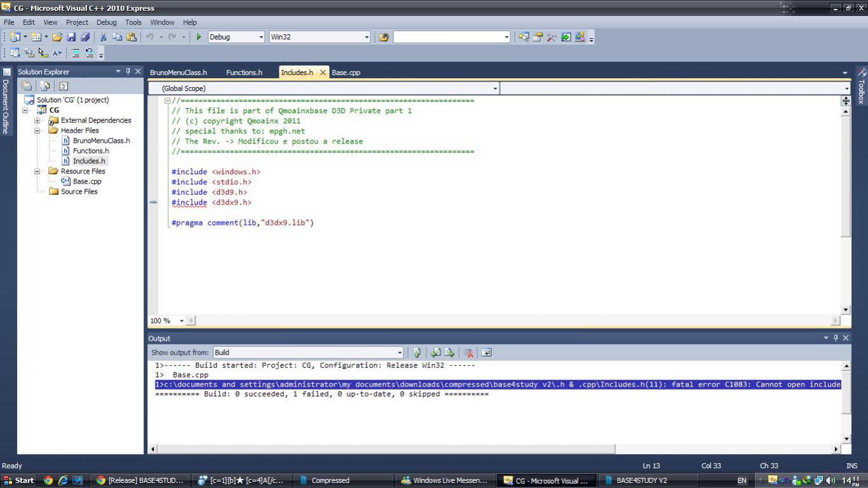Switch to the Base.cpp tab
This screenshot has width=868, height=488.
(346, 72)
